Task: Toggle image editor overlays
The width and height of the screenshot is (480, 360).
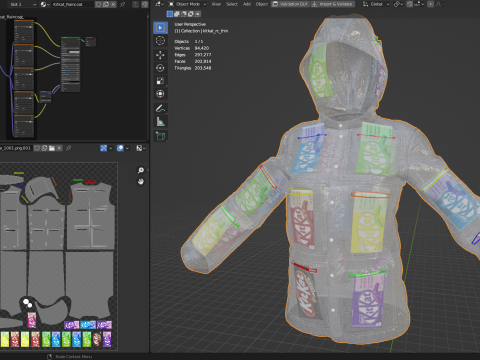Action: [x=120, y=148]
